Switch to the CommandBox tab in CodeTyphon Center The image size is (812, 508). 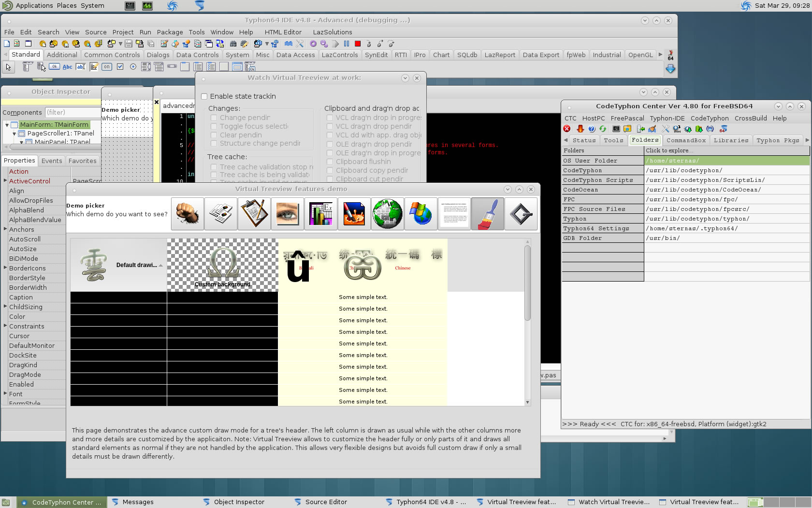click(x=686, y=140)
